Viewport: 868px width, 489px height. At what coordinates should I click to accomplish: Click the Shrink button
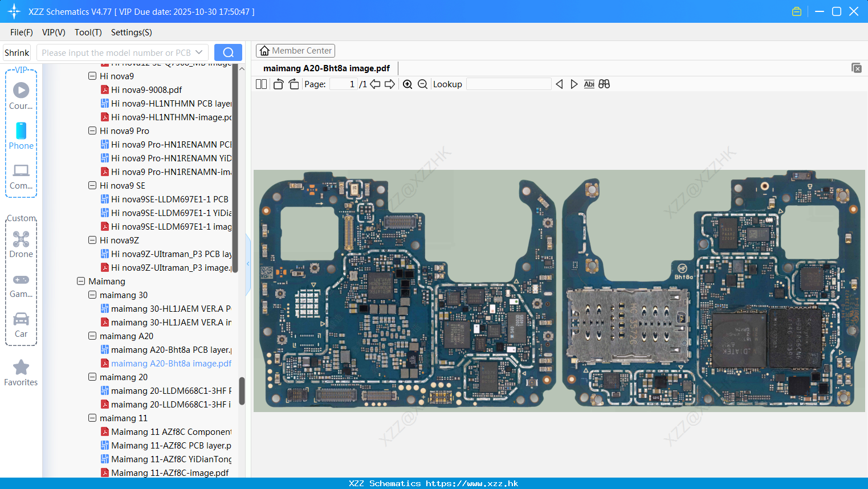tap(17, 52)
